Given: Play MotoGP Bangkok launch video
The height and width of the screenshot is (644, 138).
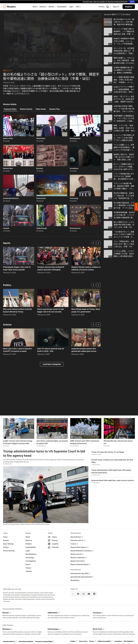Looking at the screenshot, I should coord(53,256).
